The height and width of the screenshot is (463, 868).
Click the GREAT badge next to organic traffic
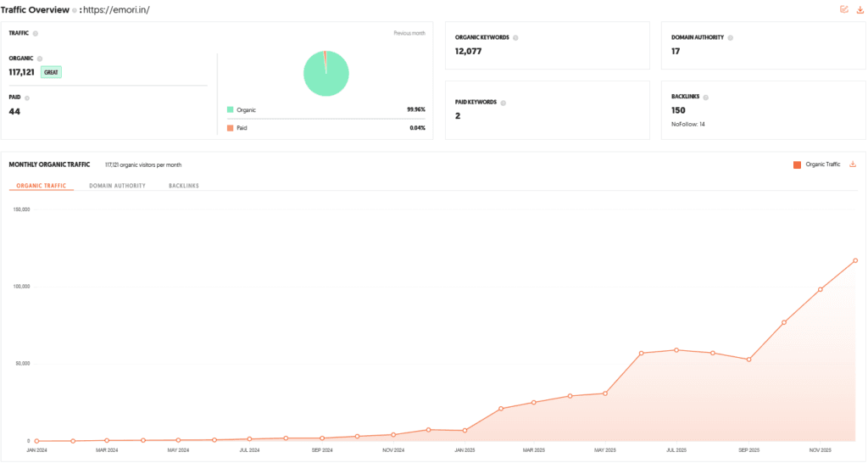pos(51,72)
